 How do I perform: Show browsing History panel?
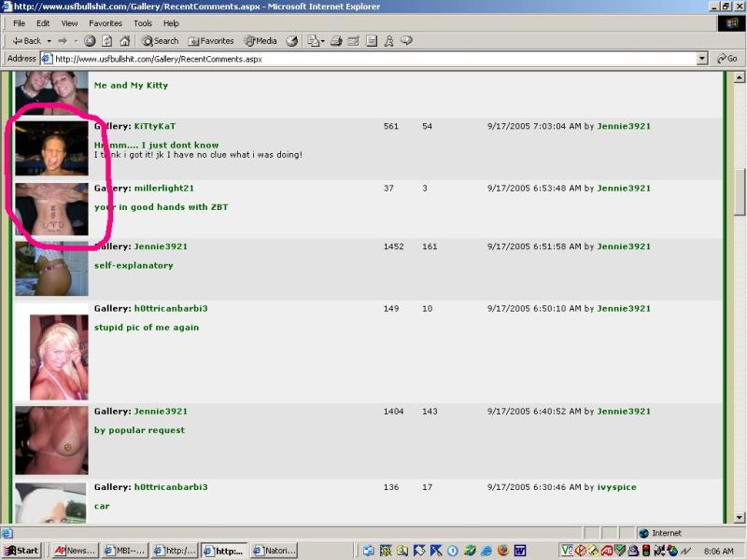292,41
